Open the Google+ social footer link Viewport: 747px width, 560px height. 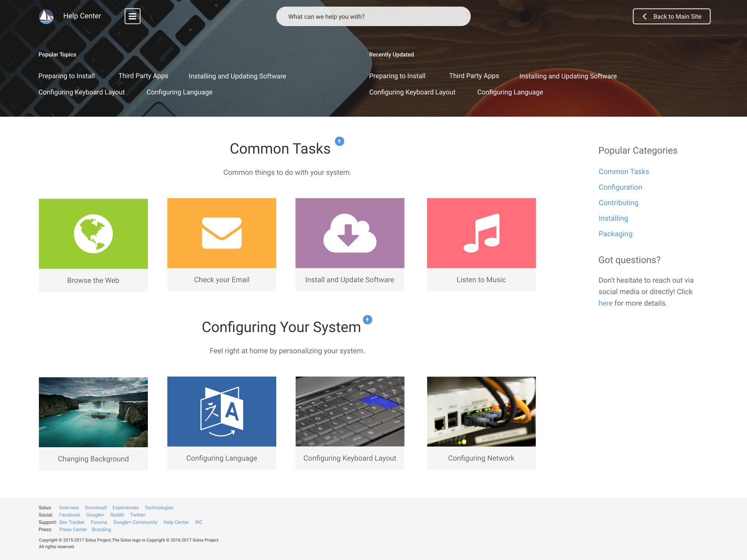[x=95, y=515]
